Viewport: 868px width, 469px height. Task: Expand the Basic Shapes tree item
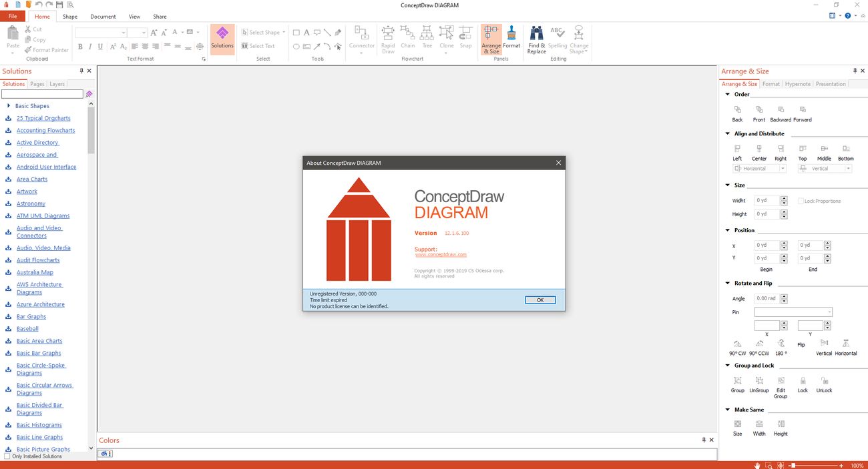point(8,106)
